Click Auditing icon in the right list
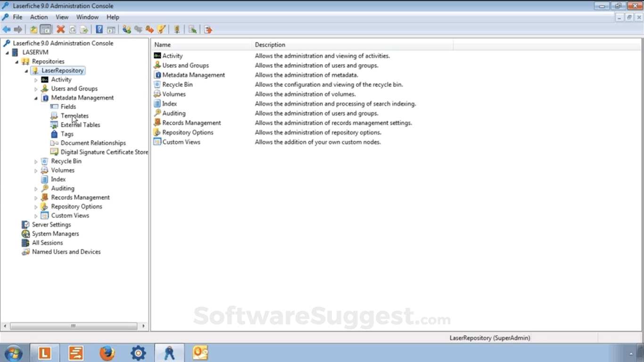This screenshot has width=644, height=362. pyautogui.click(x=157, y=113)
